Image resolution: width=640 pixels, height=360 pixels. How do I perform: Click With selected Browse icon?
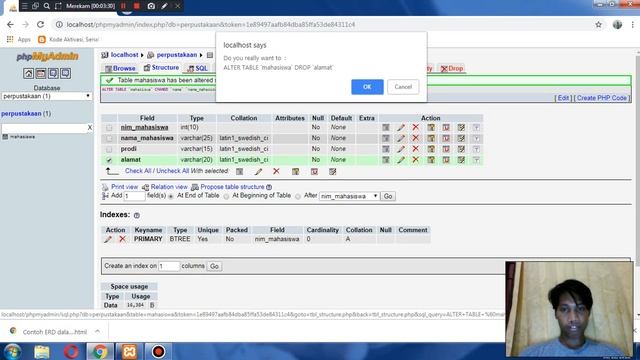coord(240,171)
